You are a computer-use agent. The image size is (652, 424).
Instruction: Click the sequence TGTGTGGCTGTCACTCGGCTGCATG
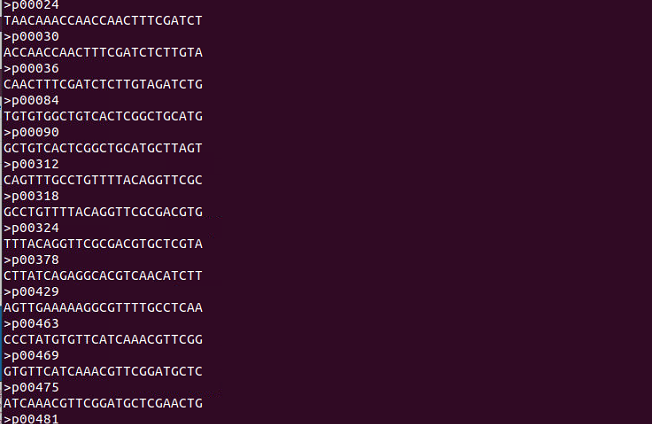click(103, 116)
